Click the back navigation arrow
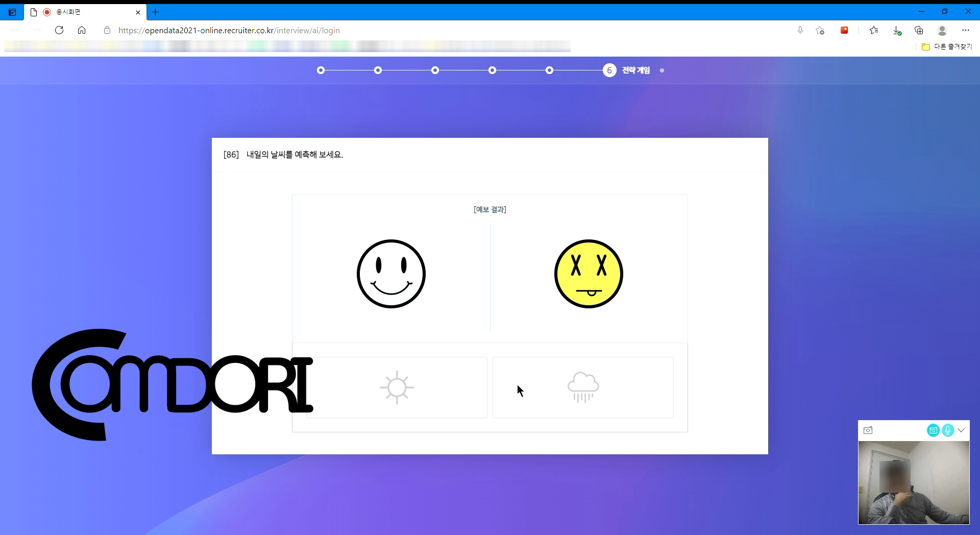The height and width of the screenshot is (535, 980). pyautogui.click(x=14, y=30)
